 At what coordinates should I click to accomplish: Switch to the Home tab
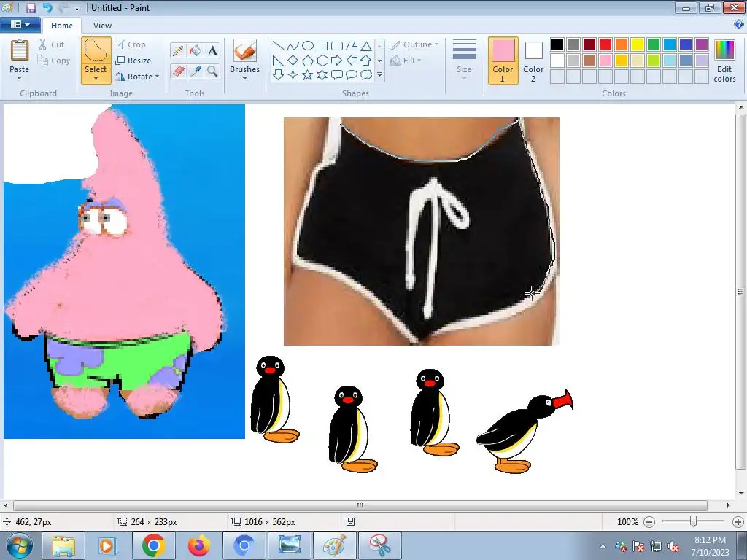tap(62, 26)
